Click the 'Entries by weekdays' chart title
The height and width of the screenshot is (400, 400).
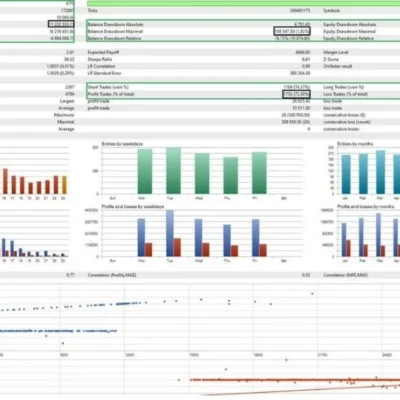(x=122, y=144)
